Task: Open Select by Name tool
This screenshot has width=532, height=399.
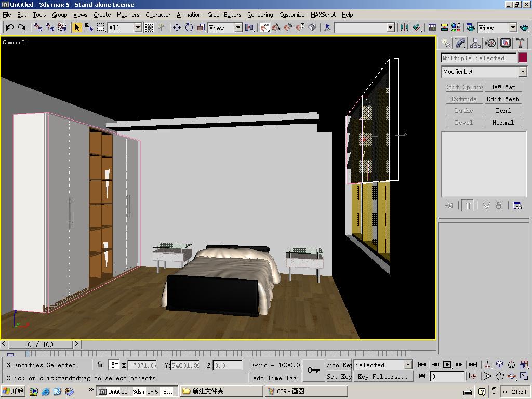Action: pyautogui.click(x=88, y=28)
